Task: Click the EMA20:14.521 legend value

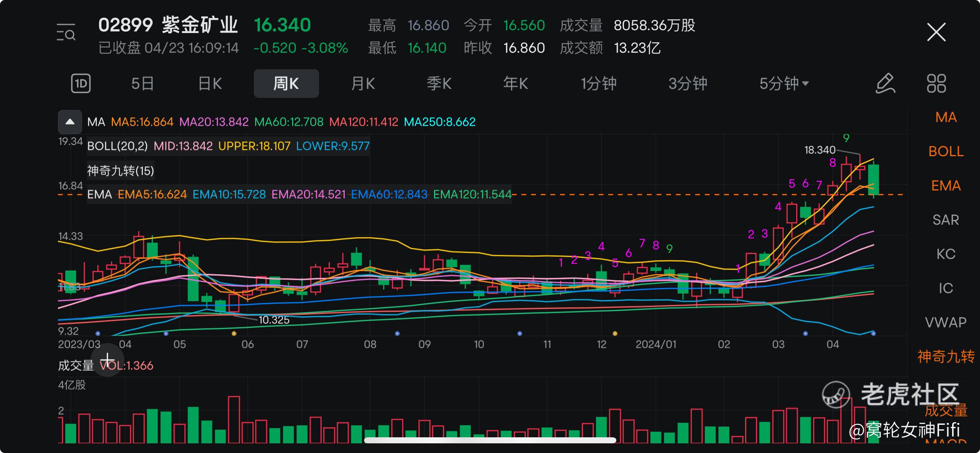Action: 309,194
